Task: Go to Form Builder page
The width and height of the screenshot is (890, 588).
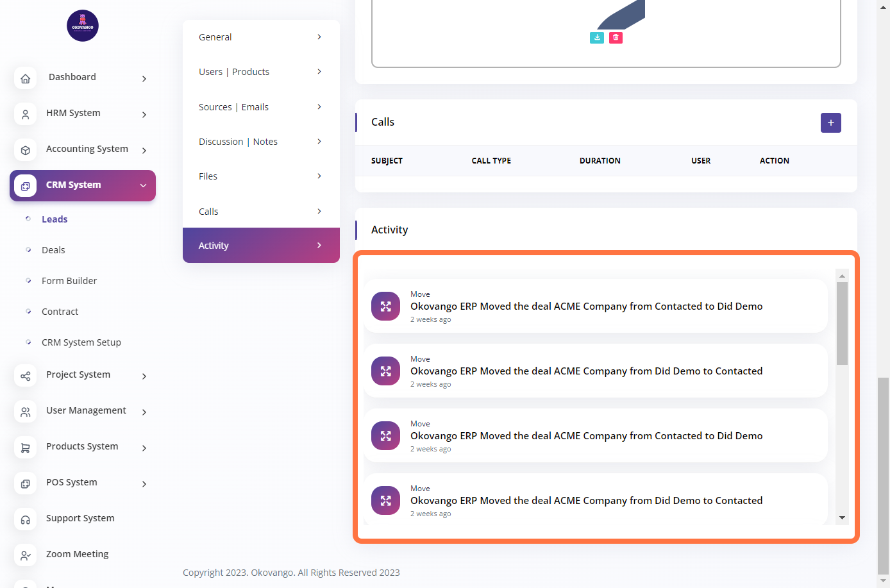Action: 69,281
